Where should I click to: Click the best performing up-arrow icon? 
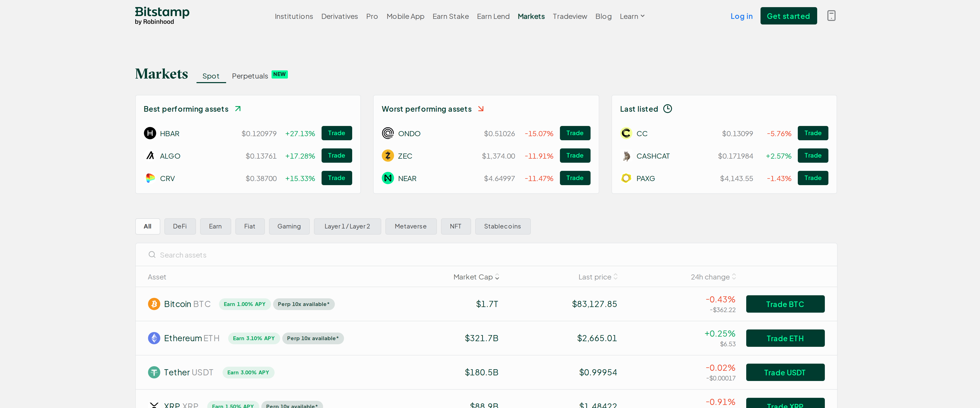pos(238,109)
